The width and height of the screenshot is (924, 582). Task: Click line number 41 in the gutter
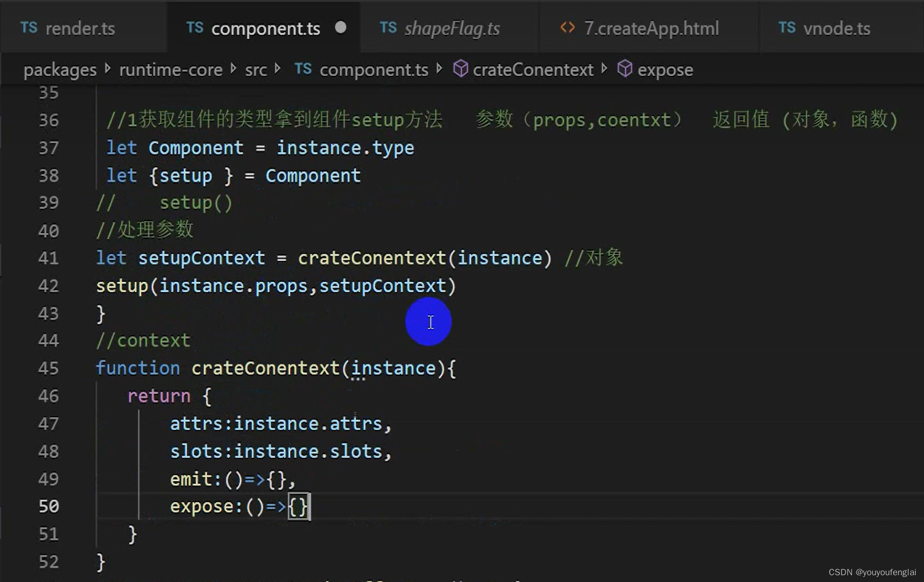tap(49, 259)
